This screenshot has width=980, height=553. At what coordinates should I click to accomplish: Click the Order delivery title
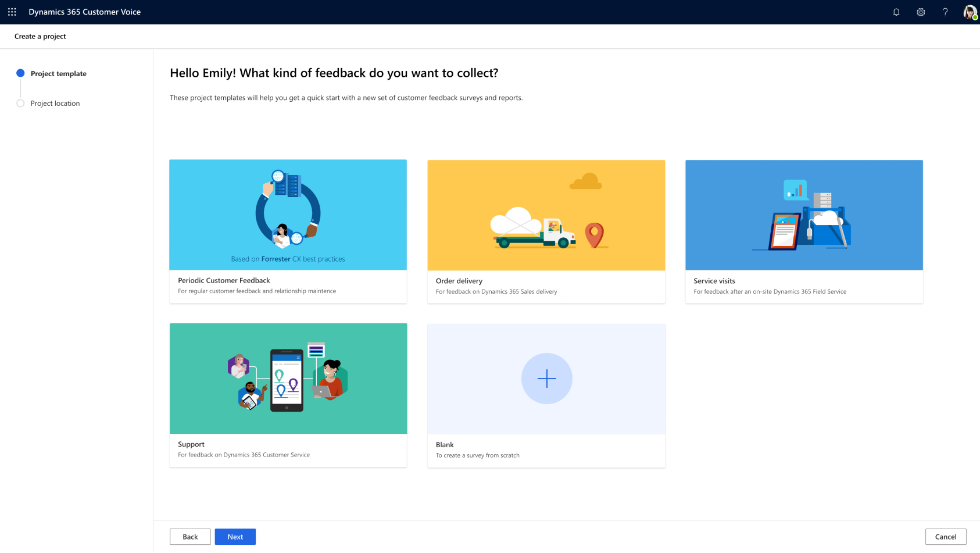click(459, 281)
